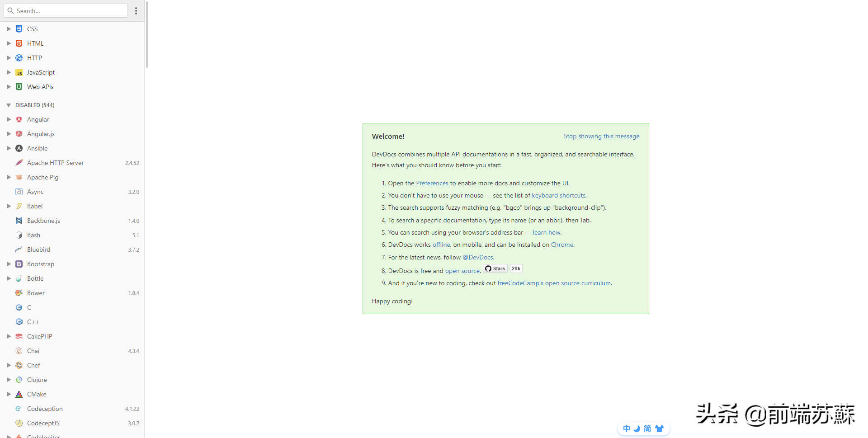This screenshot has height=438, width=868.
Task: Click the GitHub Stars badge
Action: 495,268
